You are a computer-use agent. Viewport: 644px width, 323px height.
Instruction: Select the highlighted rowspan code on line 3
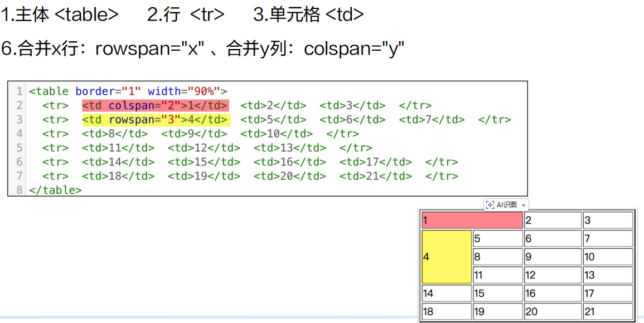click(x=156, y=119)
